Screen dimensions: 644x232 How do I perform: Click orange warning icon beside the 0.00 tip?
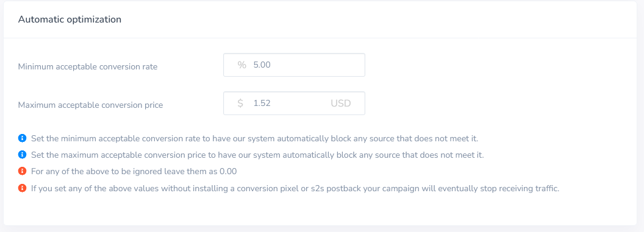click(x=22, y=172)
